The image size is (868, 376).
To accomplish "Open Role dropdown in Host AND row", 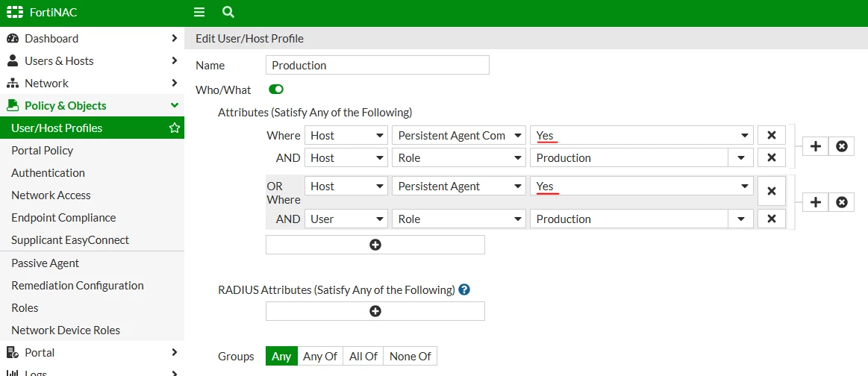I will 459,157.
